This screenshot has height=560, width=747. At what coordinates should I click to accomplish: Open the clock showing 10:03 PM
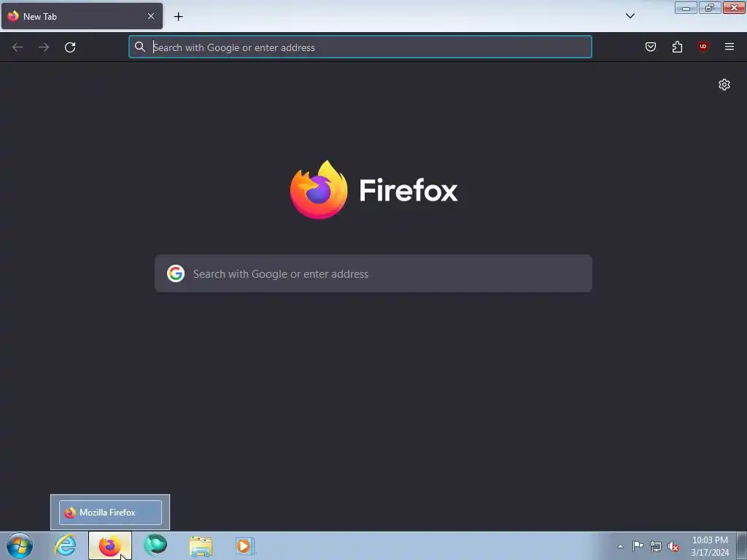[x=710, y=546]
